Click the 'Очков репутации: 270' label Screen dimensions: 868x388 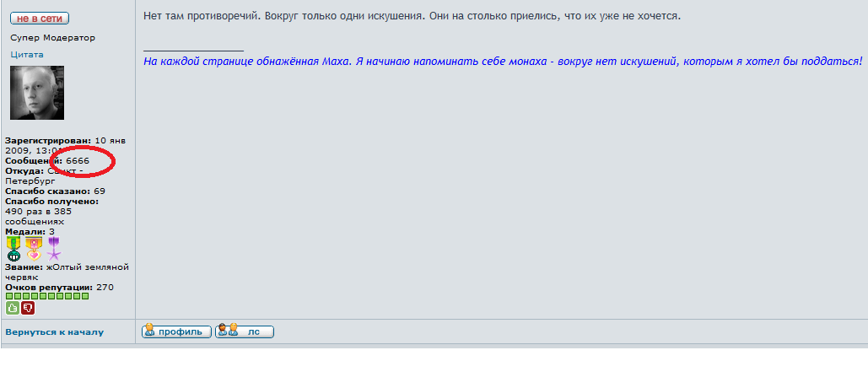(59, 287)
